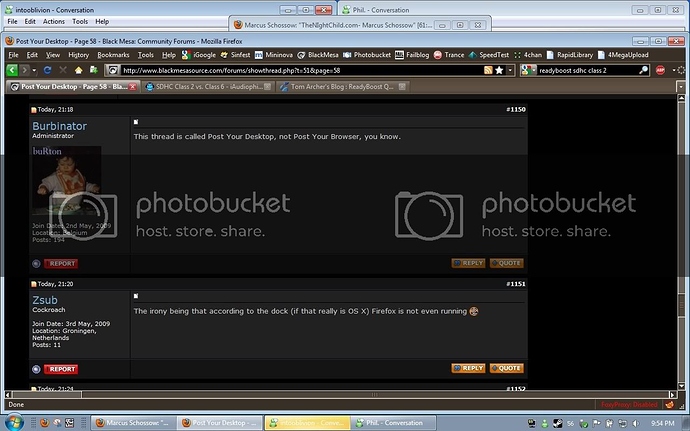Quote Burbinator's post #1150
The width and height of the screenshot is (690, 431).
(x=506, y=263)
